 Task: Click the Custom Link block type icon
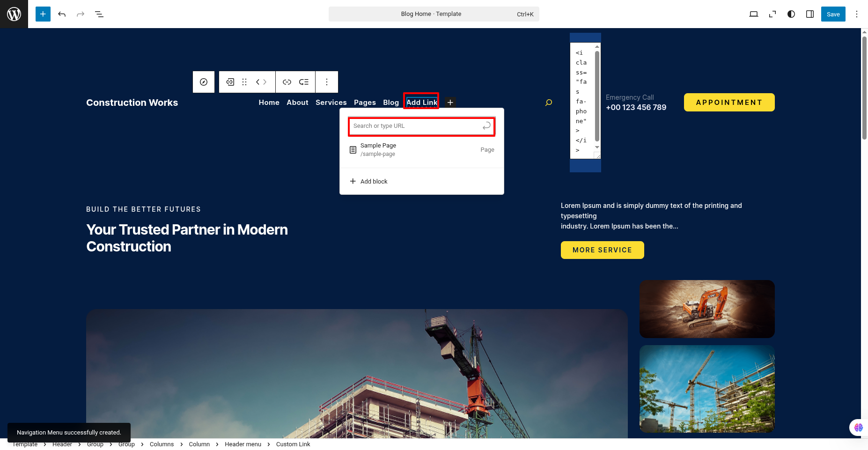pyautogui.click(x=230, y=82)
